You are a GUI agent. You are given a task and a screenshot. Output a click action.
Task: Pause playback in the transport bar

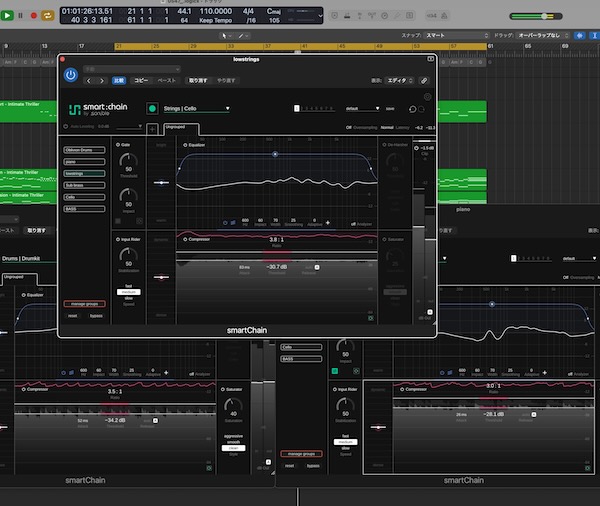21,16
